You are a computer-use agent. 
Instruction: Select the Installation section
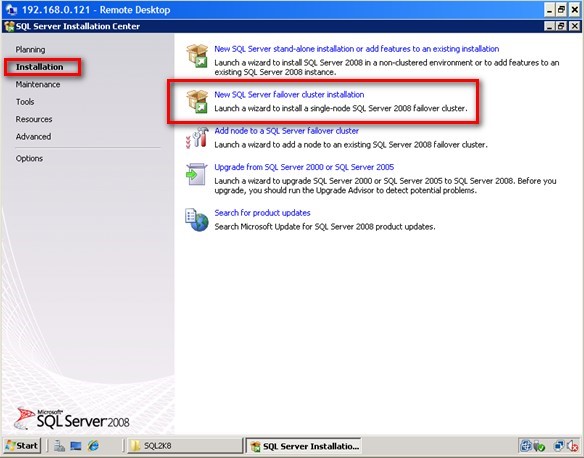[x=39, y=67]
